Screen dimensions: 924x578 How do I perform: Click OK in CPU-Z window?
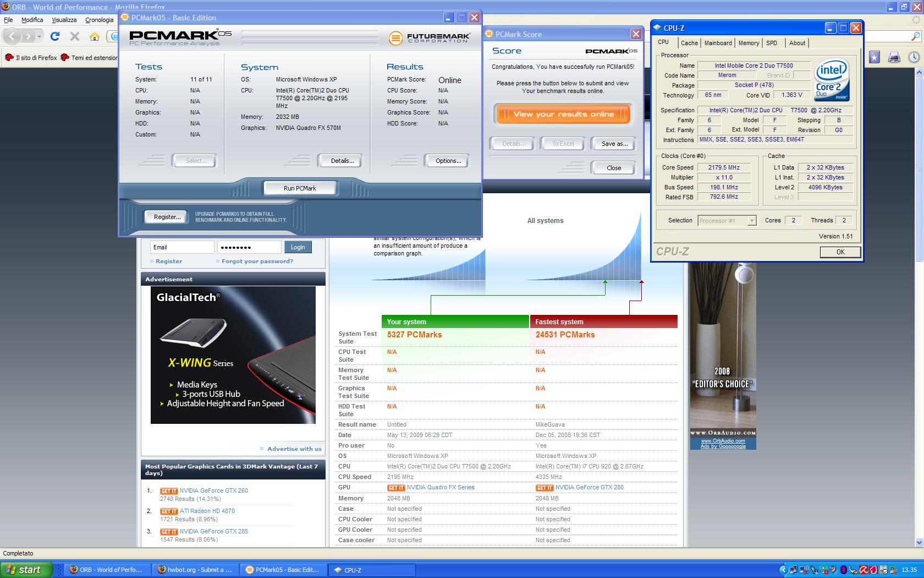tap(840, 252)
